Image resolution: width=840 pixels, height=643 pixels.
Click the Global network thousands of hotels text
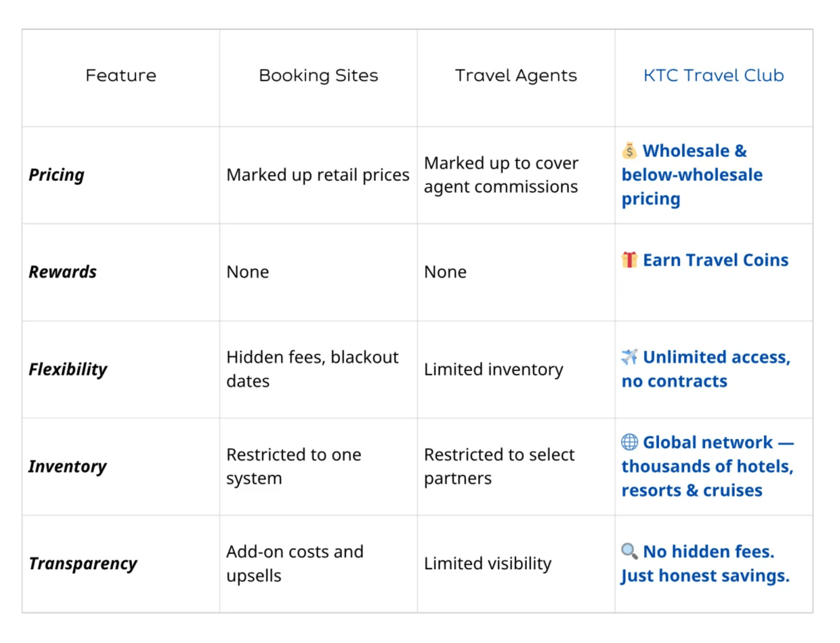(707, 467)
